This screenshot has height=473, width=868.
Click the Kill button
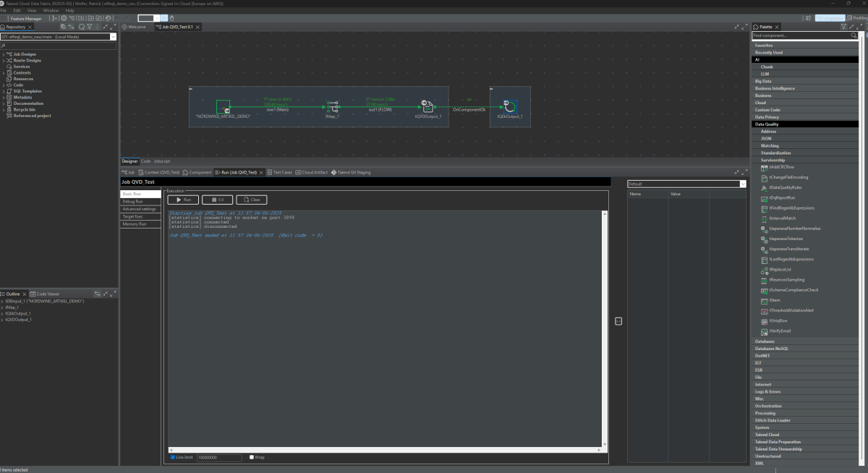(x=217, y=199)
